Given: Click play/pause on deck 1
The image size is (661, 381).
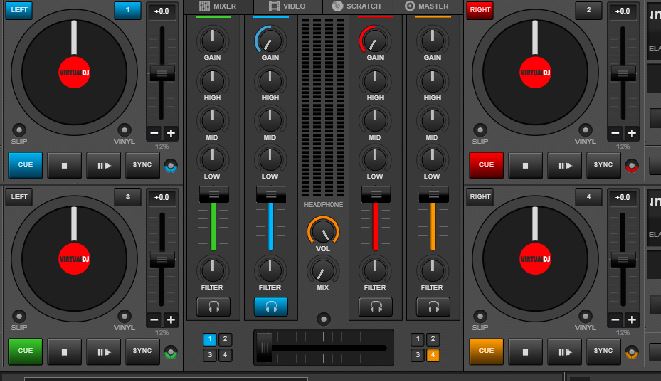Looking at the screenshot, I should pos(104,165).
